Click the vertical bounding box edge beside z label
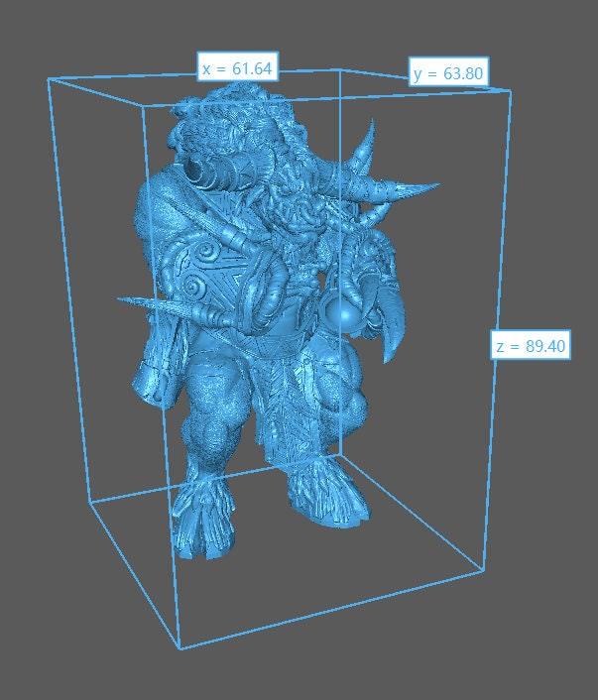This screenshot has width=598, height=700. [499, 248]
